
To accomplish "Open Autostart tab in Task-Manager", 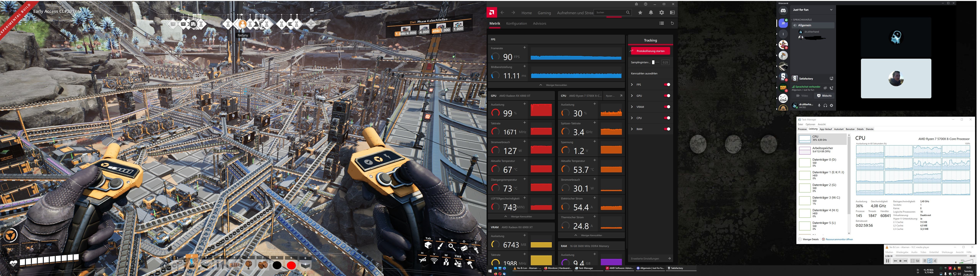I will (839, 129).
